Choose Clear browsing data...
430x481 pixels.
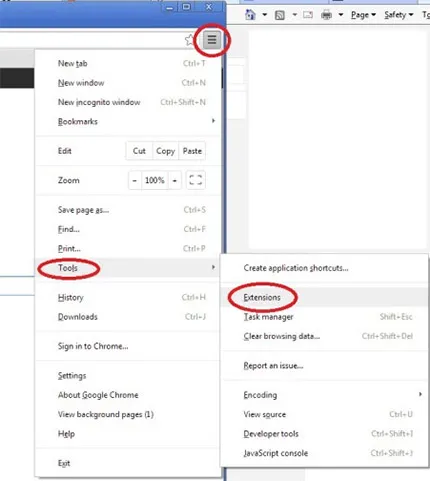[324, 336]
